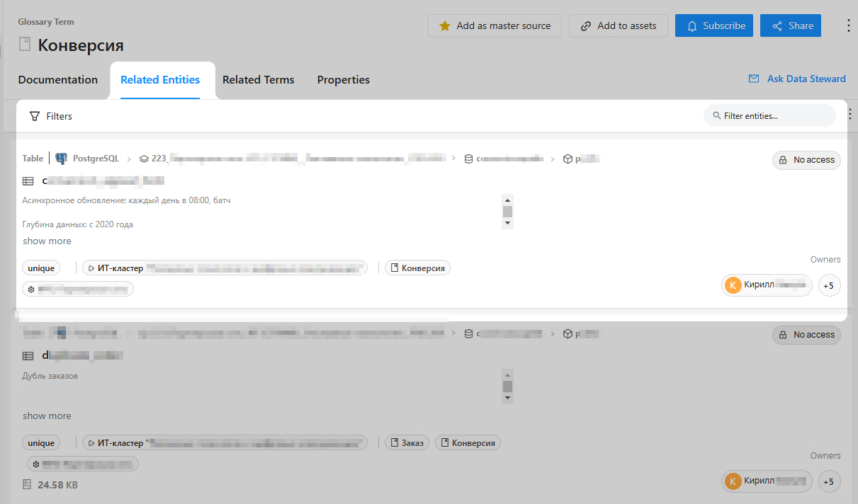Viewport: 858px width, 504px height.
Task: Click the Кирилл owner avatar in first entity
Action: [733, 285]
